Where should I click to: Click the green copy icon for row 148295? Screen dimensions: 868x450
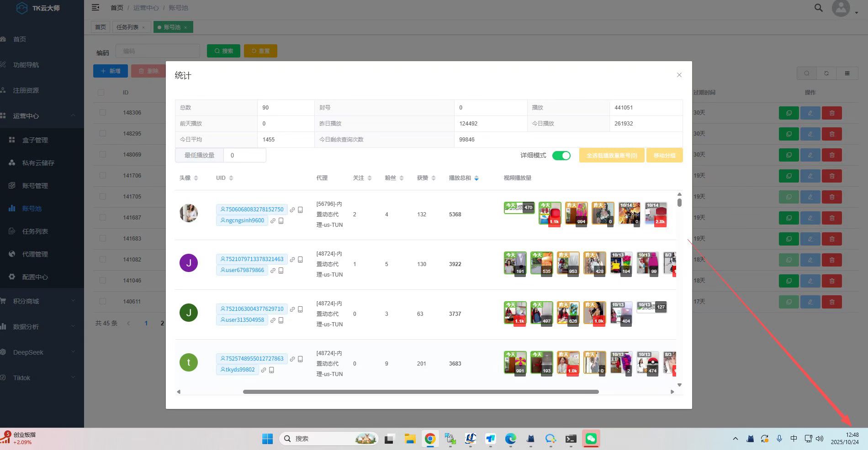click(789, 134)
